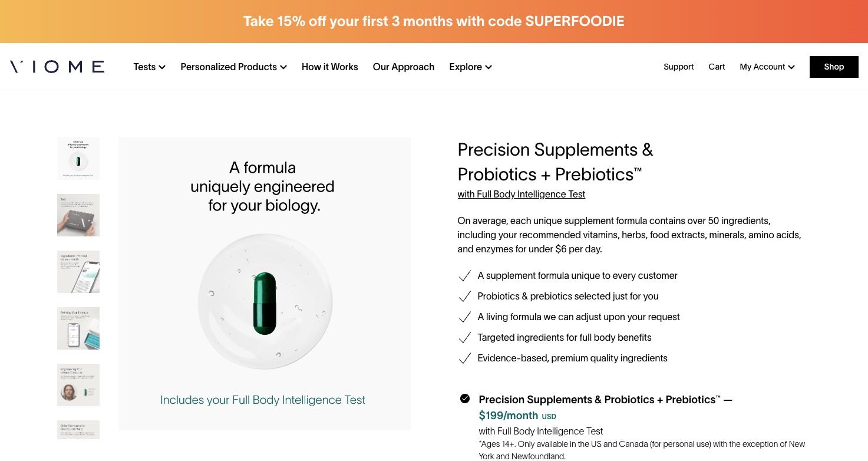Open the Explore dropdown
The height and width of the screenshot is (461, 868).
[470, 67]
